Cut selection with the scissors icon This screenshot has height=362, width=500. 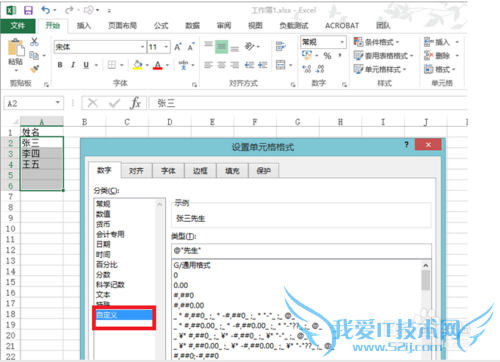pyautogui.click(x=34, y=42)
